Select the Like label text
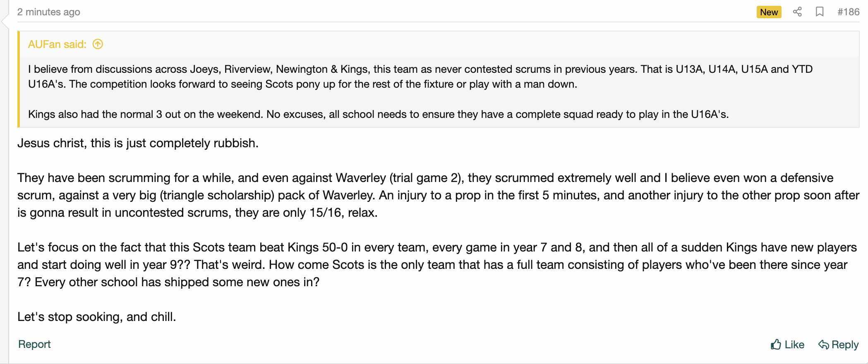Image resolution: width=868 pixels, height=364 pixels. 794,345
